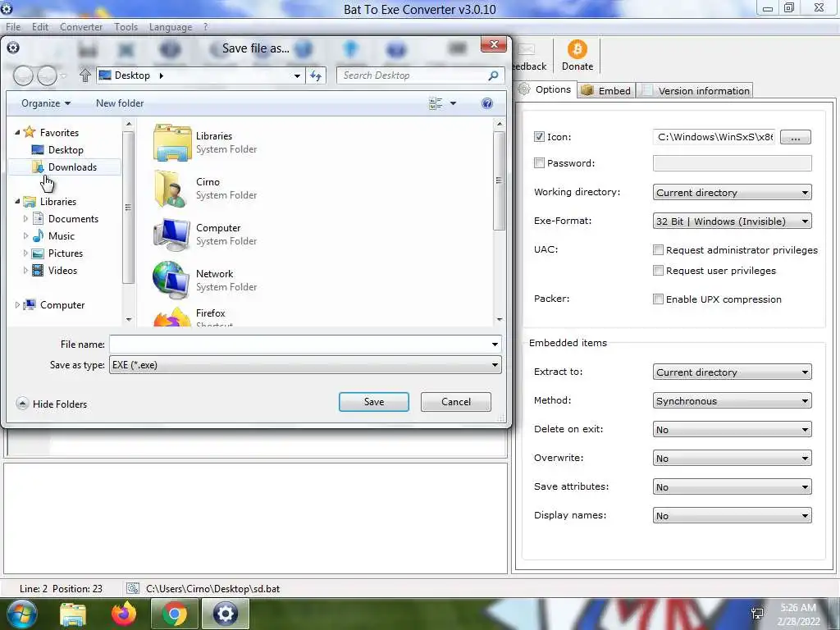The image size is (840, 630).
Task: Open the Save as type dropdown
Action: (x=305, y=365)
